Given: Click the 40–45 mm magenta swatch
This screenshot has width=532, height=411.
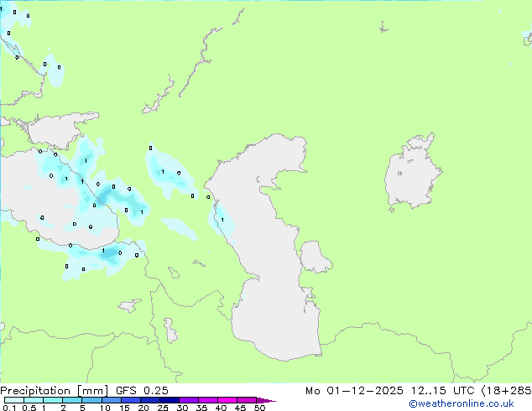Looking at the screenshot, I should tap(227, 400).
